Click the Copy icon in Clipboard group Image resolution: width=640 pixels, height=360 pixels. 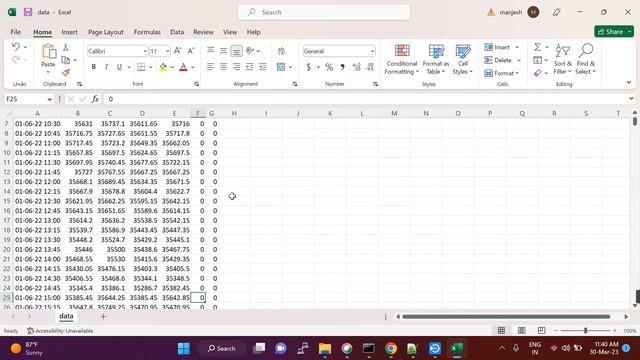pyautogui.click(x=65, y=60)
